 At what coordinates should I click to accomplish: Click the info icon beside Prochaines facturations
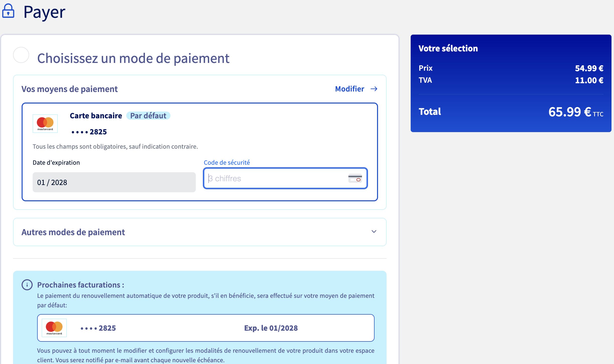click(27, 285)
